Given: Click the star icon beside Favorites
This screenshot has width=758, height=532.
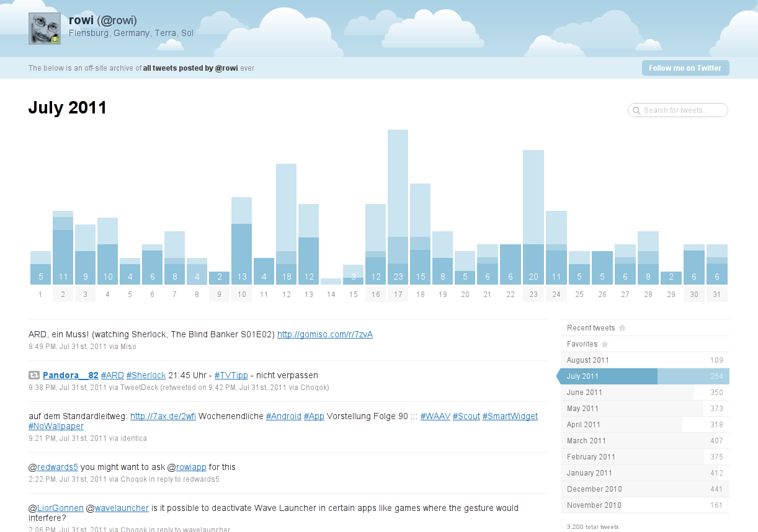Looking at the screenshot, I should point(605,344).
